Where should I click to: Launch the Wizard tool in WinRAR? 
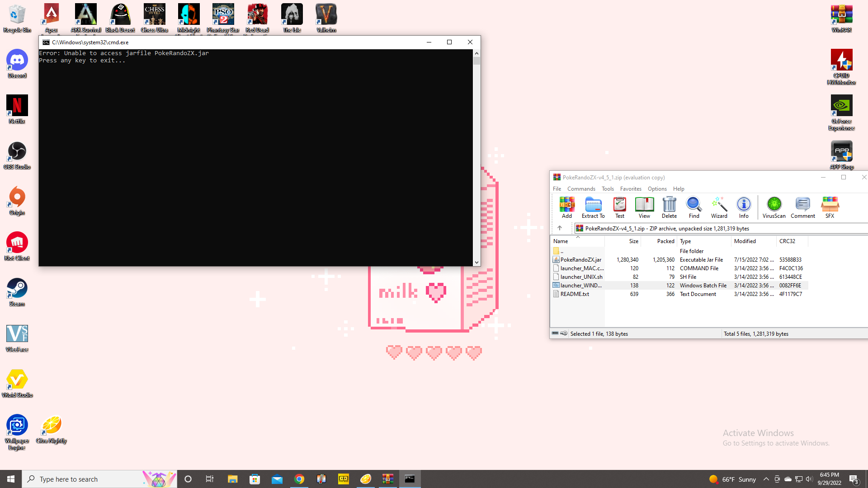719,207
